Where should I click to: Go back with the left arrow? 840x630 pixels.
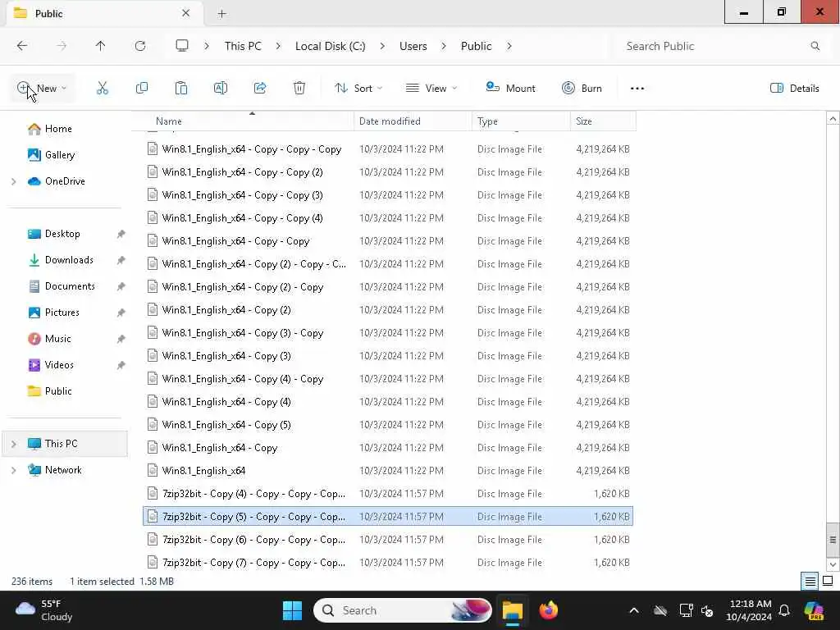pyautogui.click(x=22, y=46)
